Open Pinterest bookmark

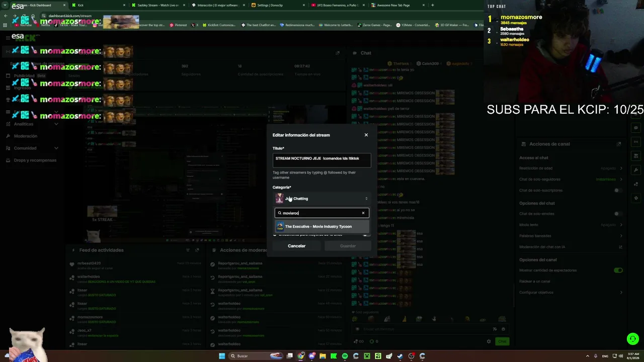point(179,25)
